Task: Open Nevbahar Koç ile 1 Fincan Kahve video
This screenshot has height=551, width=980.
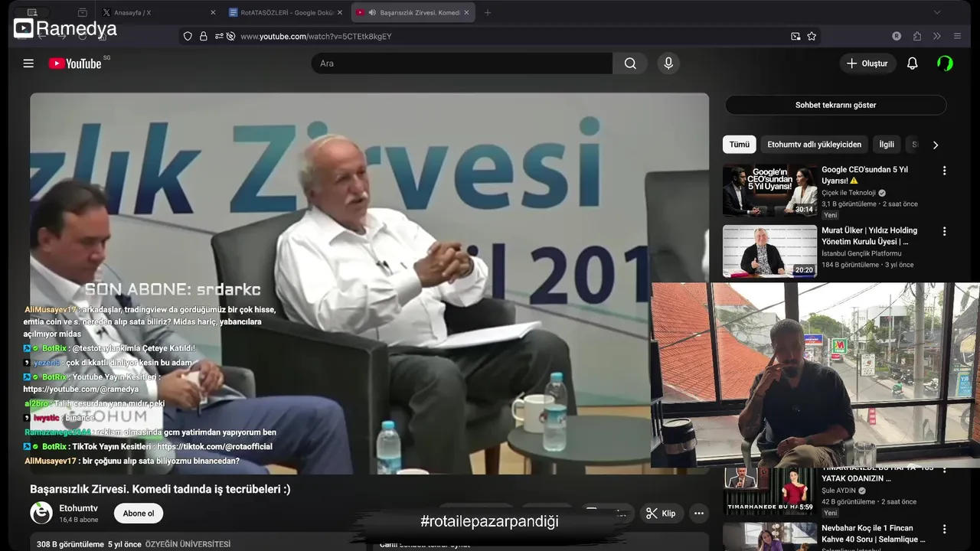Action: (x=874, y=533)
